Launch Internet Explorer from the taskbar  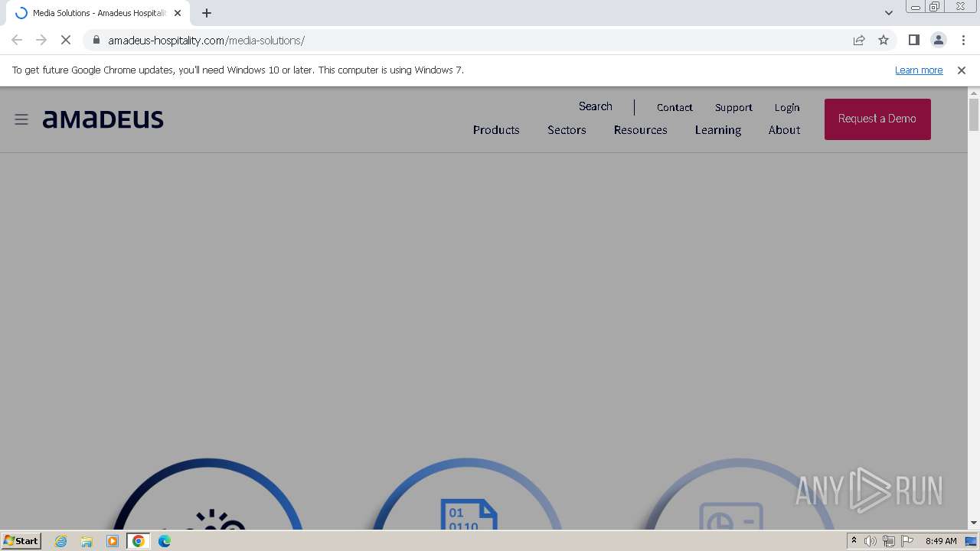pyautogui.click(x=61, y=541)
